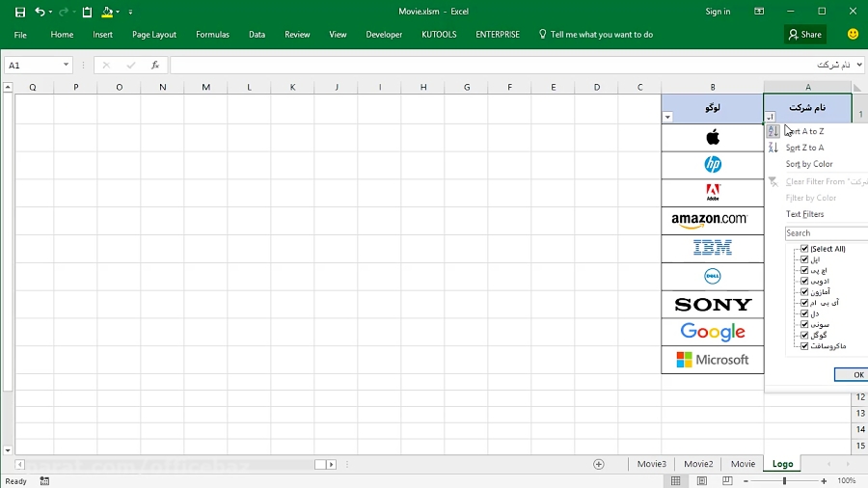Expand the formula bar with the chevron

pos(859,66)
